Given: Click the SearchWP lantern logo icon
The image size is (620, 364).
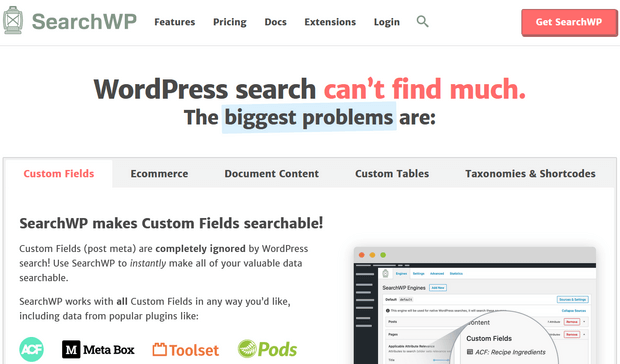Looking at the screenshot, I should [x=13, y=20].
